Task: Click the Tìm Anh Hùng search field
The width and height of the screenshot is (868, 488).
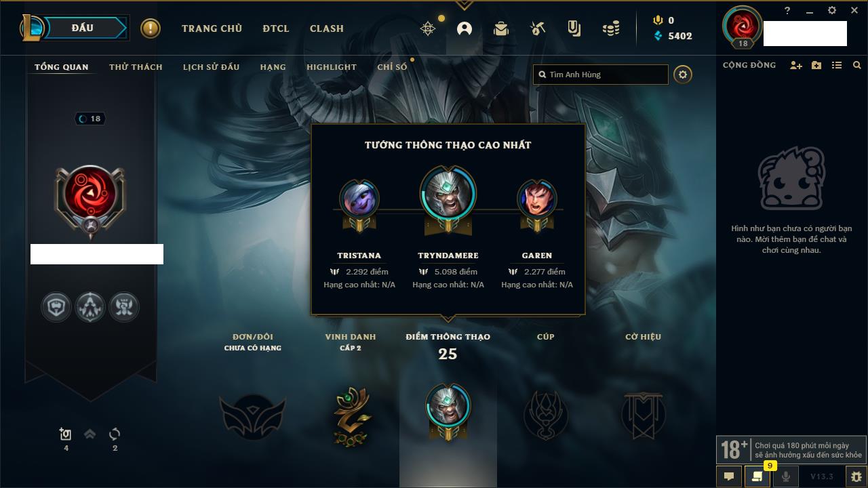Action: click(x=601, y=75)
